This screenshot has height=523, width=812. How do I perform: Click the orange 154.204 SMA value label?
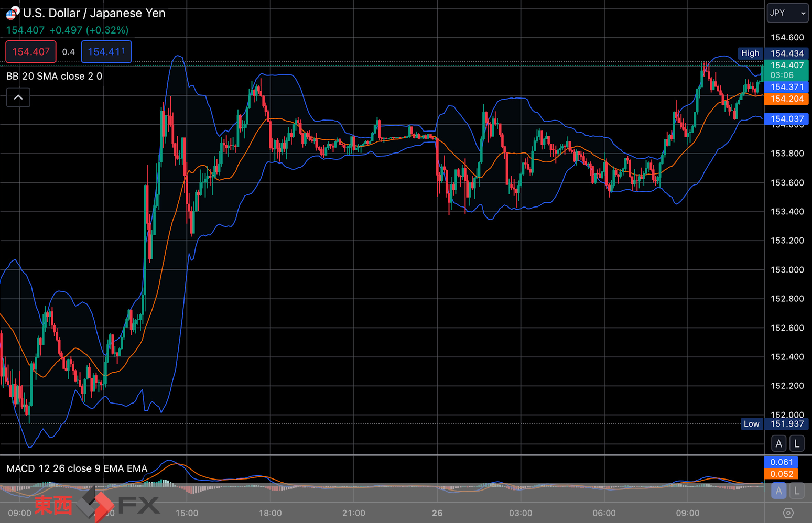(x=786, y=99)
